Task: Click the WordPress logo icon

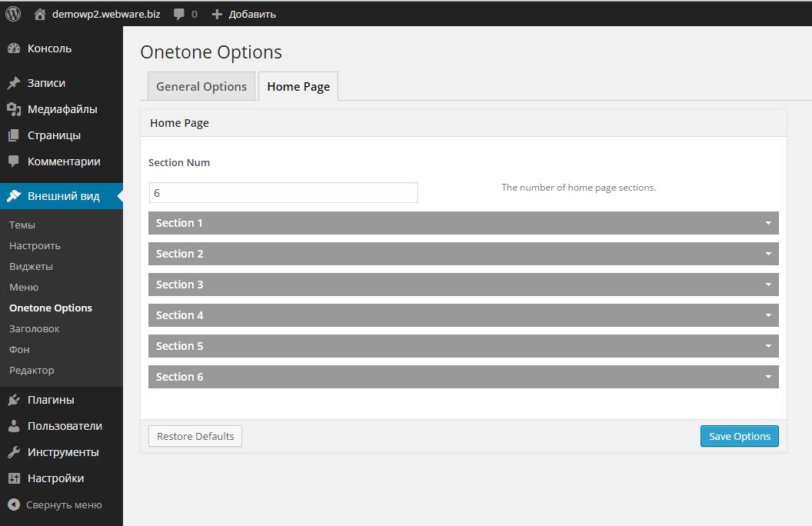Action: click(13, 14)
